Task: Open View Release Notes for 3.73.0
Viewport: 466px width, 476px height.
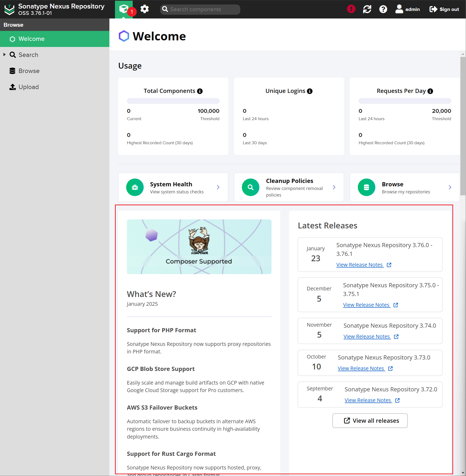Action: pos(361,368)
